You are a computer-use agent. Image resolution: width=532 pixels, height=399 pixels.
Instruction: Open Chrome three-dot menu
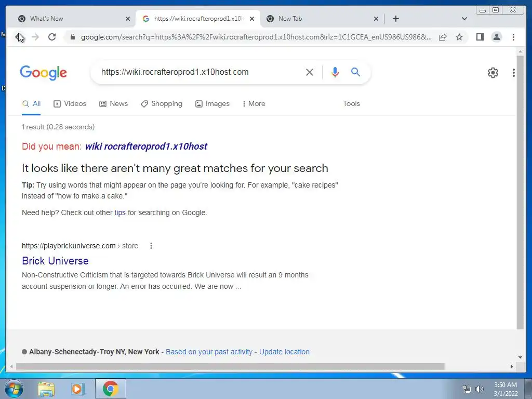point(513,37)
